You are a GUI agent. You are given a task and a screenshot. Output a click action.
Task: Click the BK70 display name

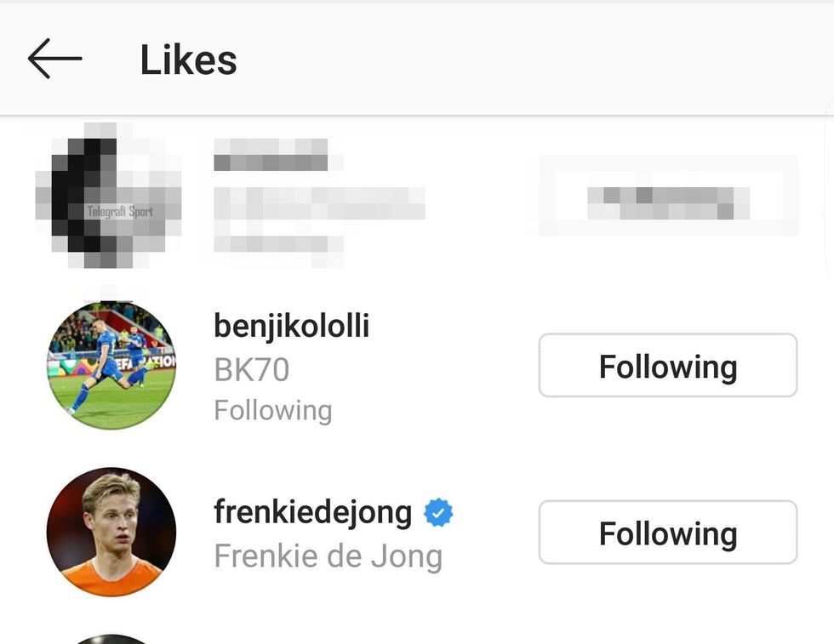click(251, 369)
